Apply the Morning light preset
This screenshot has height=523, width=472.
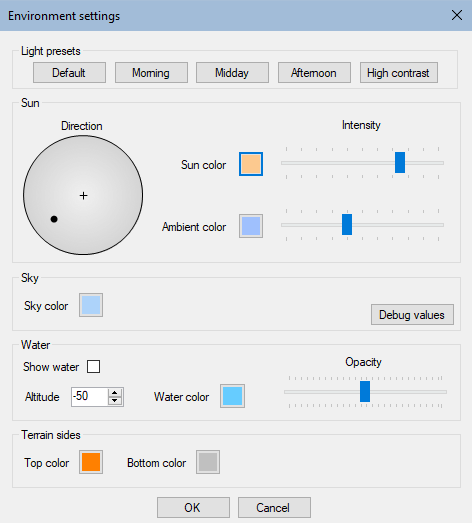[151, 72]
